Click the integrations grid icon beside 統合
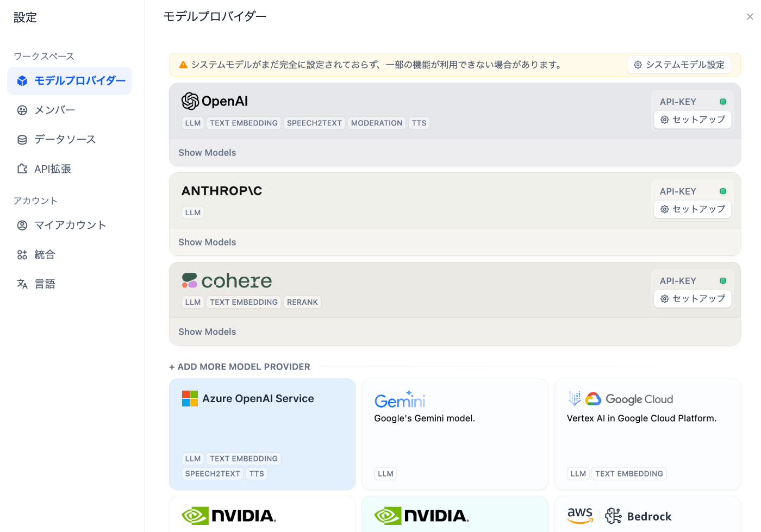The width and height of the screenshot is (761, 532). pyautogui.click(x=22, y=254)
